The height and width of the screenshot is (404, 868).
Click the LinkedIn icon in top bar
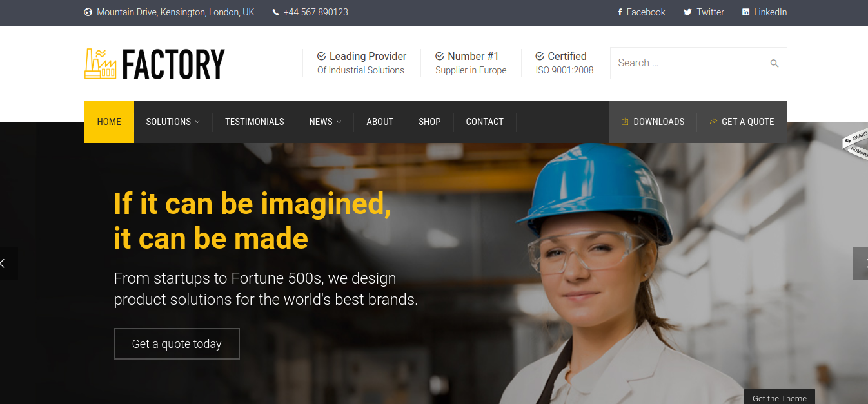pos(745,12)
